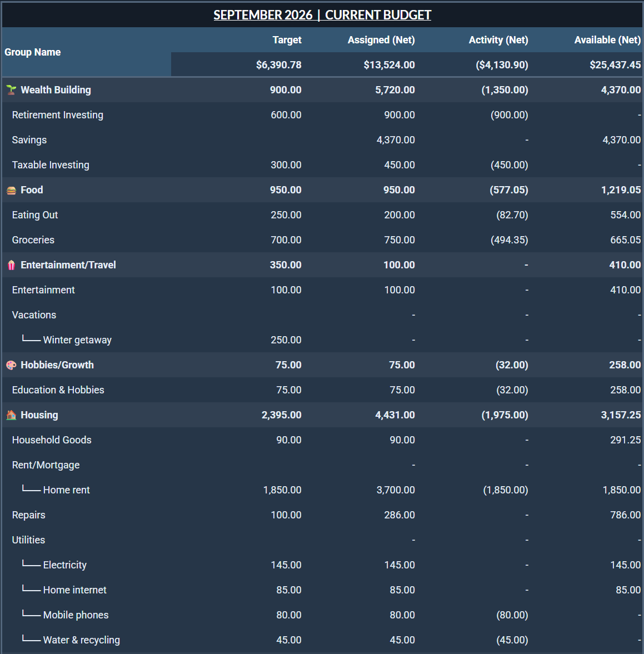
Task: Click Repairs assigned 286.00
Action: pos(400,515)
